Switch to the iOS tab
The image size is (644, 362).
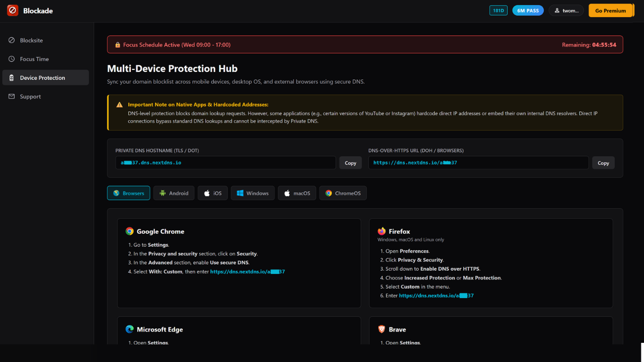click(x=212, y=193)
